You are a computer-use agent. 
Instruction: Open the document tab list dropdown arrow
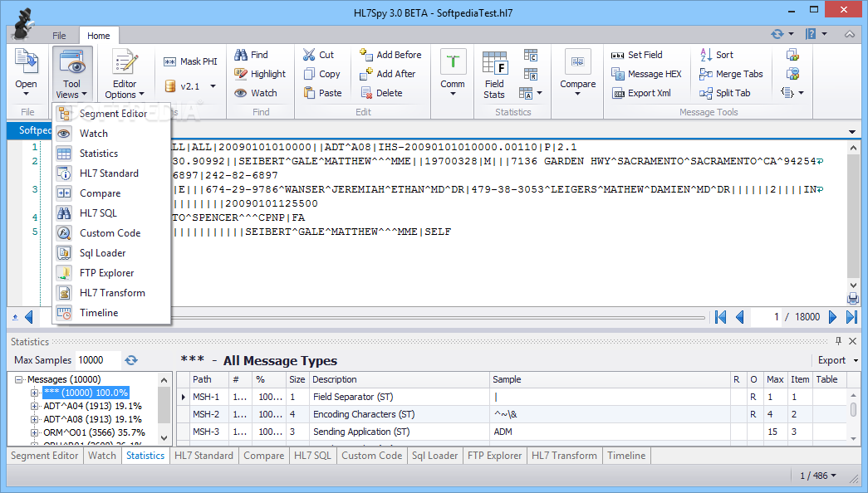[x=852, y=132]
